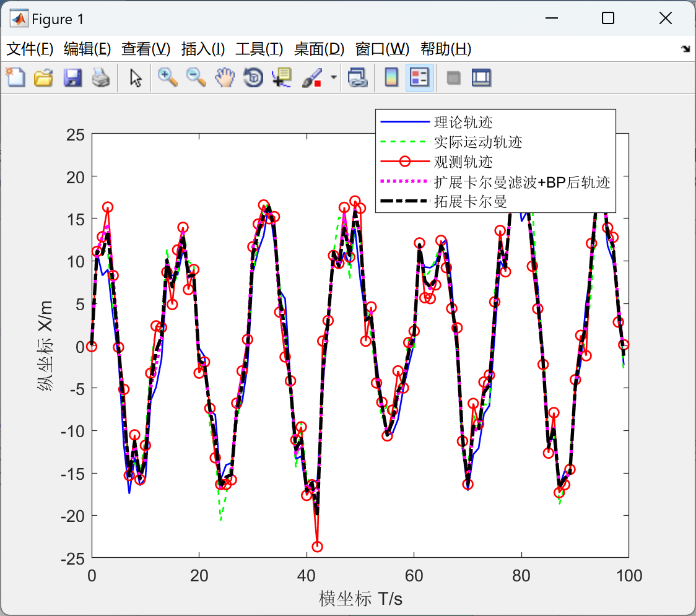Screen dimensions: 696x616
Task: Expand the toolbar overflow arrow at right edge
Action: 686,49
